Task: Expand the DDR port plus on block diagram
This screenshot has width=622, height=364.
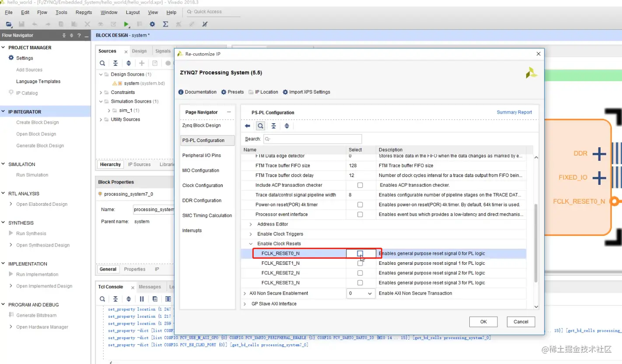Action: (599, 153)
